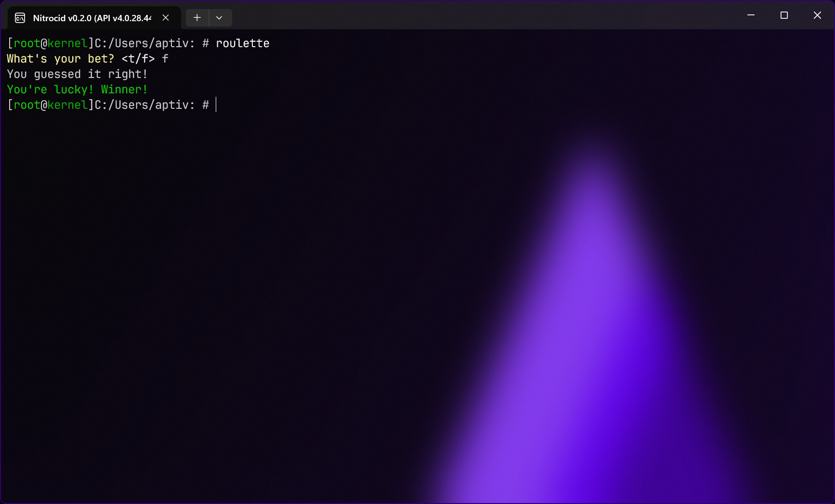Click the terminal icon on the tab
The image size is (835, 504).
20,18
